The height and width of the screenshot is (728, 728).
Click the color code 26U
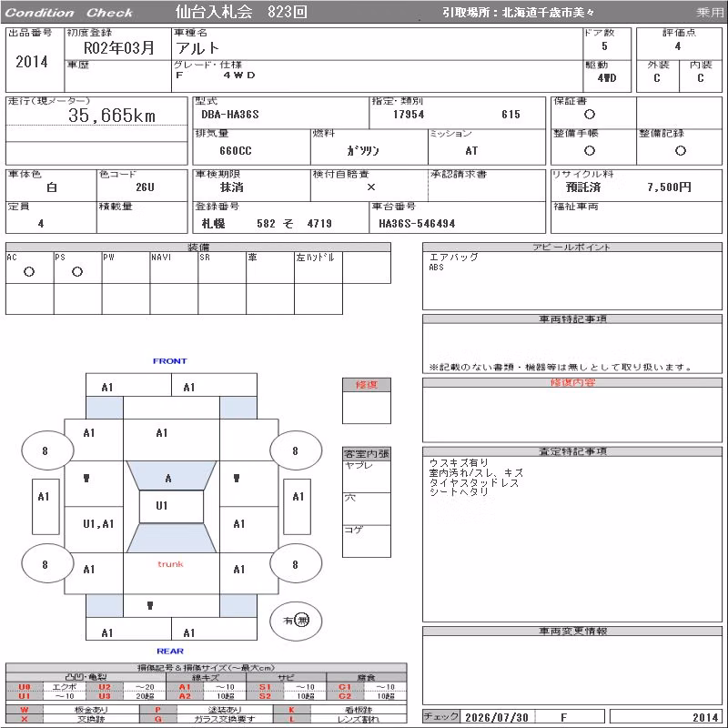(145, 187)
